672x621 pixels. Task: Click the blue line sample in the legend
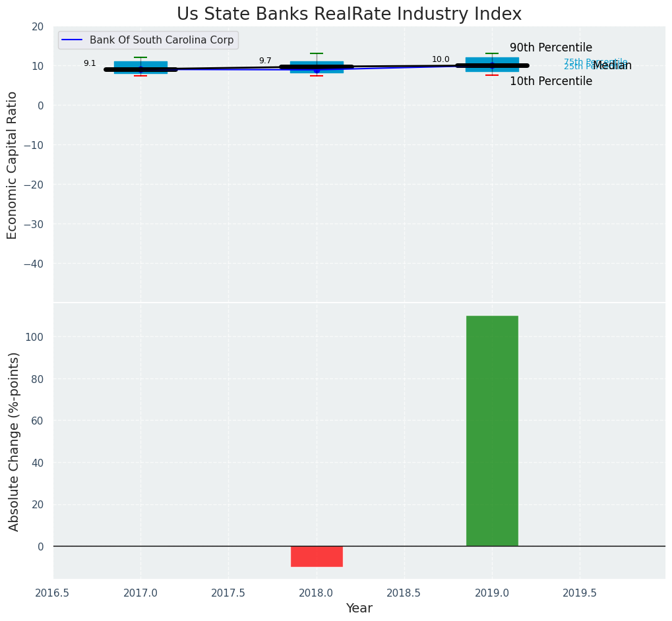(x=73, y=40)
